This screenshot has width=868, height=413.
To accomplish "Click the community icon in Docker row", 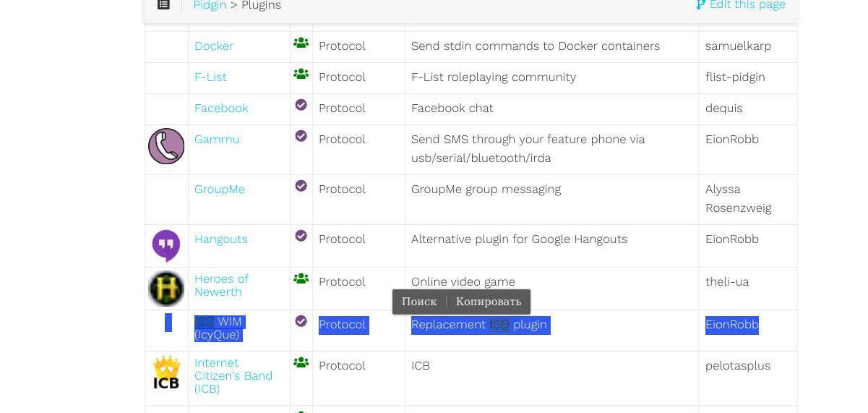I will (301, 43).
